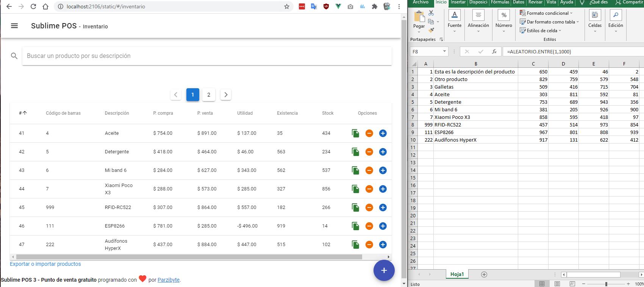
Task: Open the hamburger navigation menu in Sublime POS
Action: (x=14, y=26)
